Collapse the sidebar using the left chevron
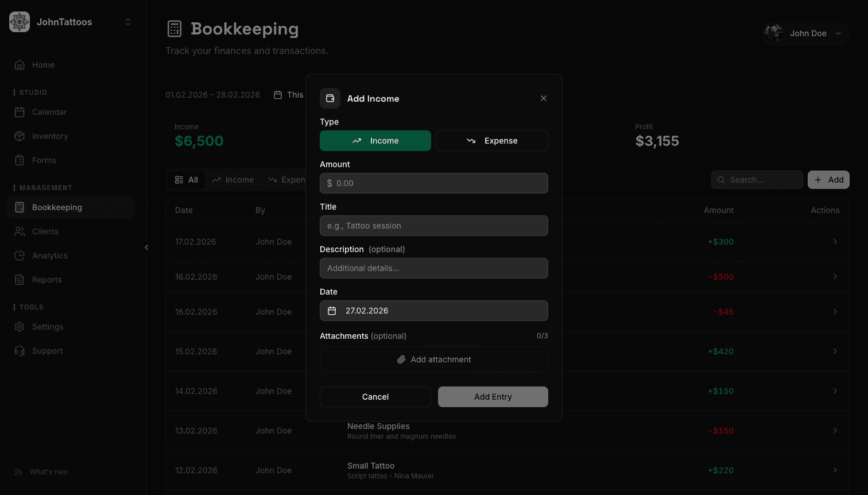Screen dimensions: 868x495 coord(147,247)
